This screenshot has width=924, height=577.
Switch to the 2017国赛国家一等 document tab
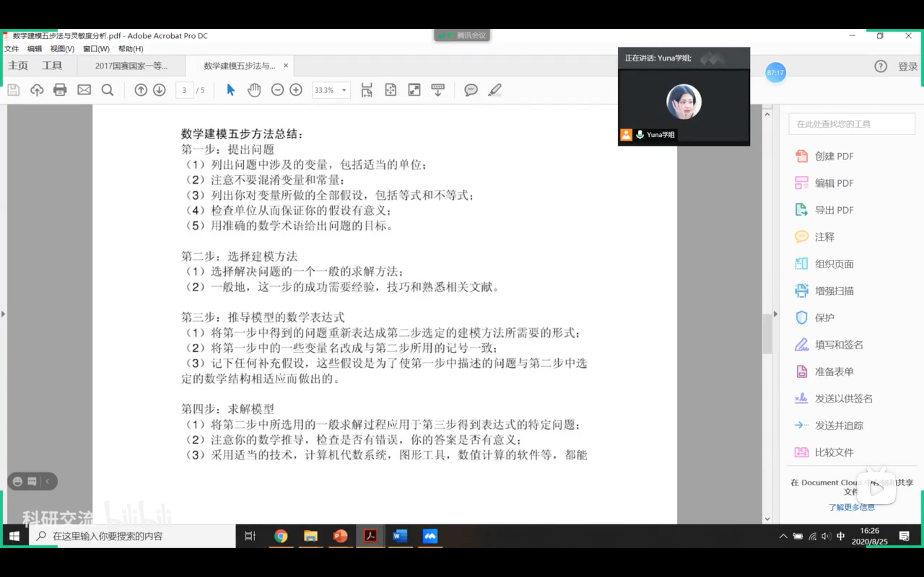131,66
